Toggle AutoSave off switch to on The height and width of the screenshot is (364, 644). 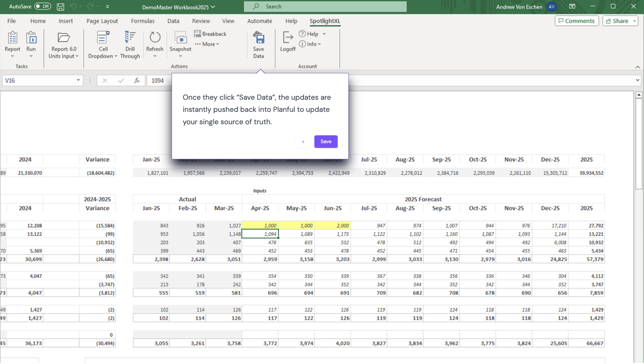click(39, 6)
